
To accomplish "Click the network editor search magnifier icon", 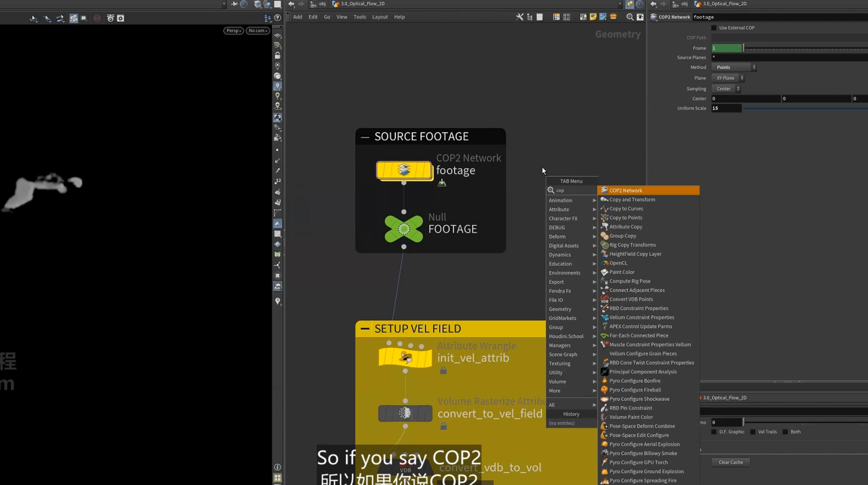I will (x=629, y=17).
